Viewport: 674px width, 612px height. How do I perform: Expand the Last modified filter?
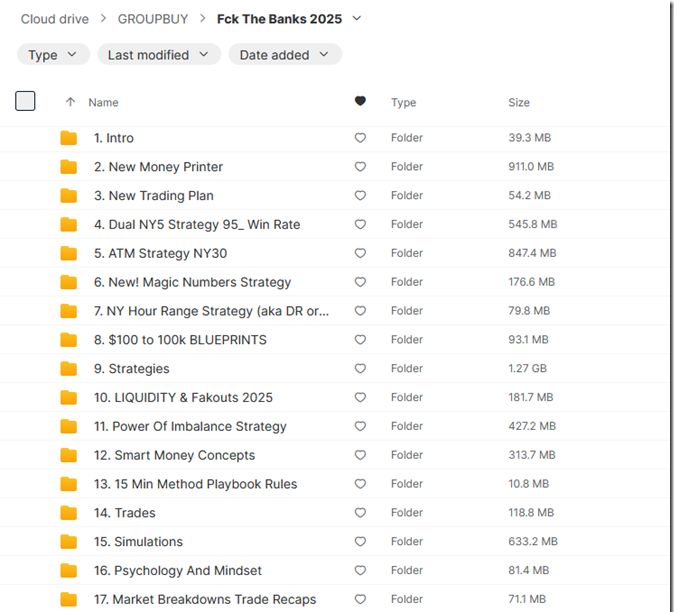pos(159,55)
